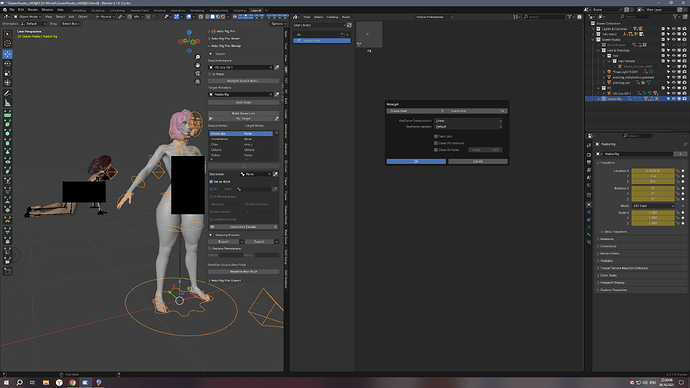Open the File menu
Screen dimensions: 690x388
click(11, 10)
